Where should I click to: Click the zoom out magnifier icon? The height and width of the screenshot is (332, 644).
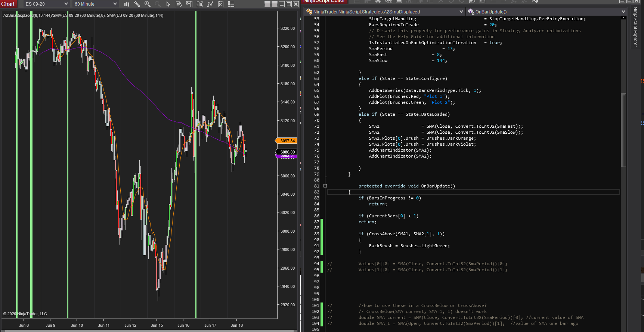[158, 4]
